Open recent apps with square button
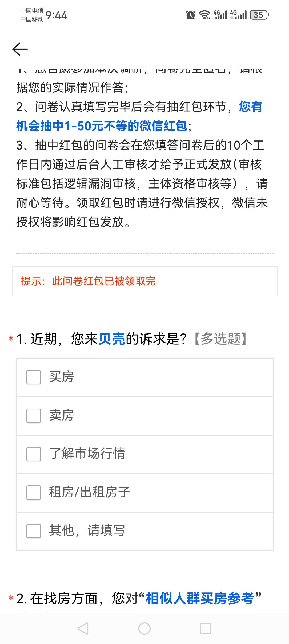 (205, 629)
